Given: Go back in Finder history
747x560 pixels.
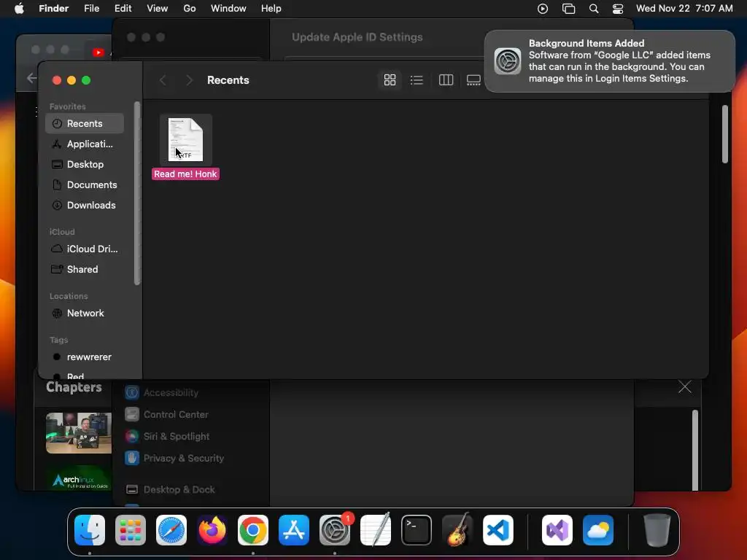Looking at the screenshot, I should point(163,80).
